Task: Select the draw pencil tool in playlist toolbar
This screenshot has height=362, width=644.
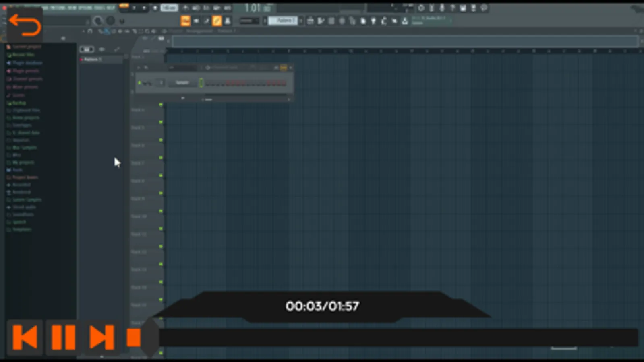Action: pos(100,31)
